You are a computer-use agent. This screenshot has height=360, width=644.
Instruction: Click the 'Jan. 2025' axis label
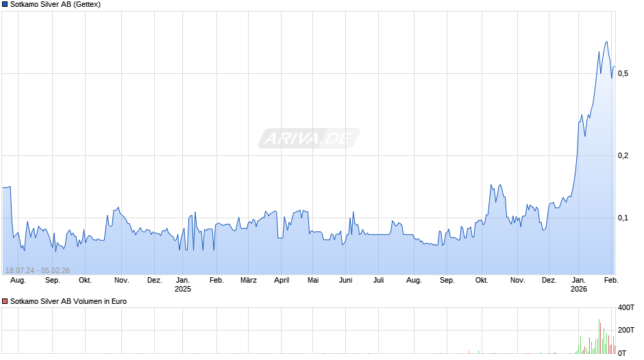click(183, 285)
